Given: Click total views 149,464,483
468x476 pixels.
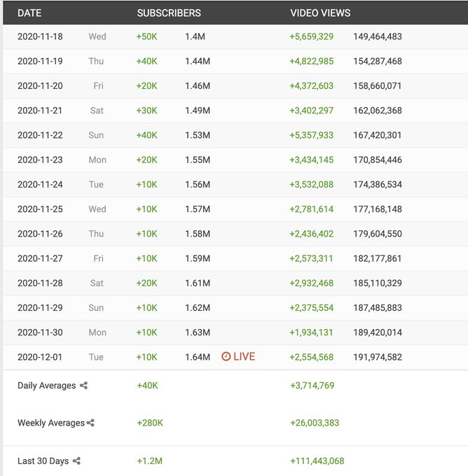Looking at the screenshot, I should 378,36.
